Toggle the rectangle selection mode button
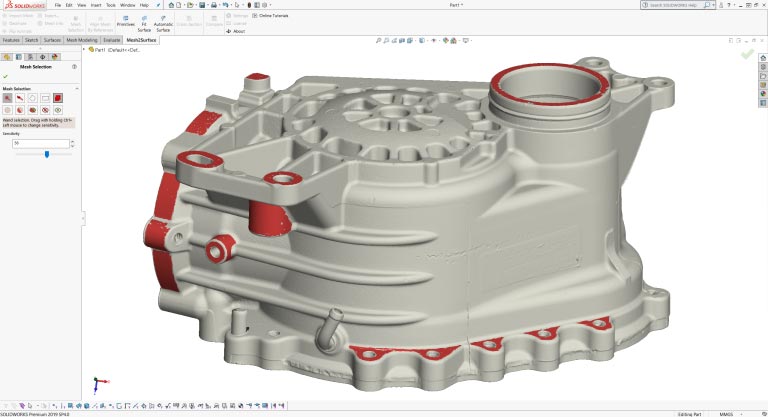768x417 pixels. coord(45,98)
